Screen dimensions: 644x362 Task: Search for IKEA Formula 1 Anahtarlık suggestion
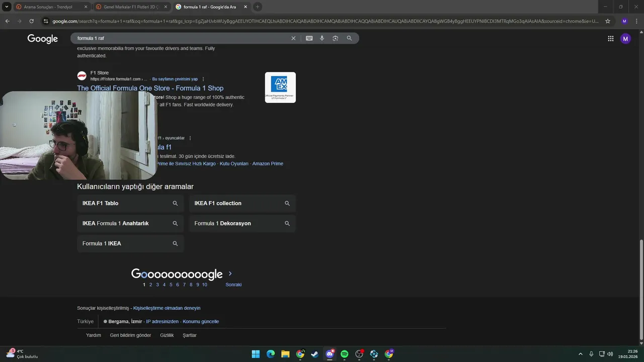pos(130,223)
